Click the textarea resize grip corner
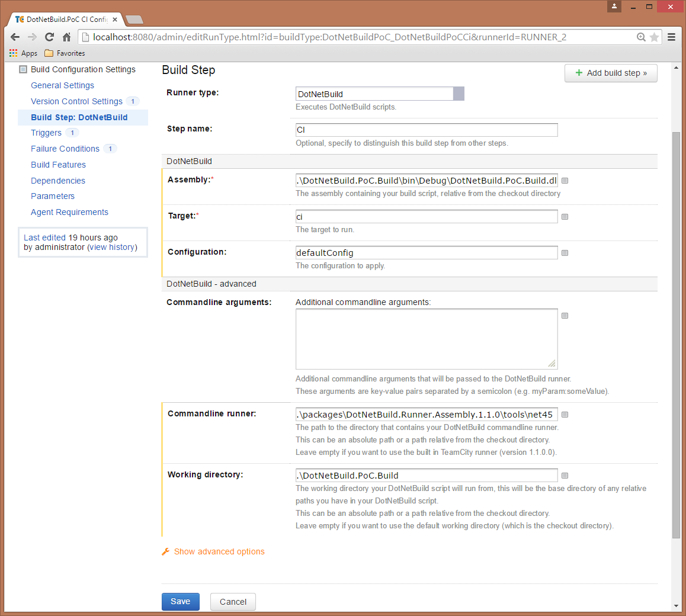Viewport: 686px width, 616px height. [552, 364]
